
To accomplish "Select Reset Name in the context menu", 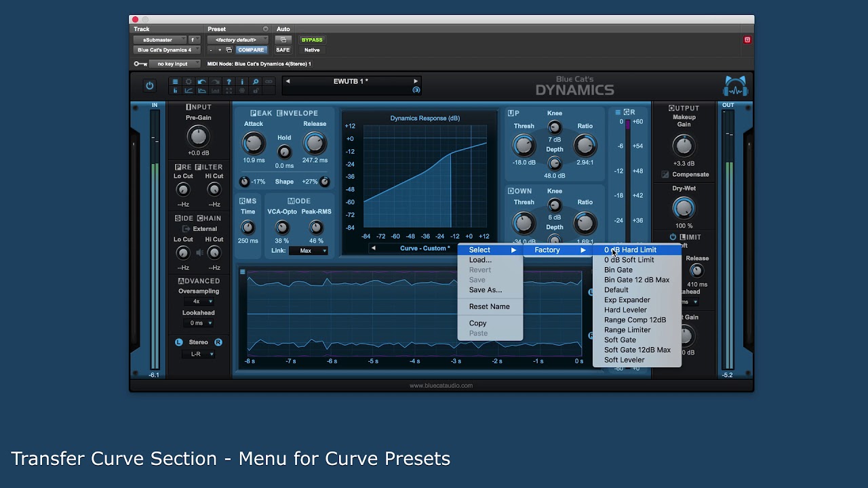I will point(491,307).
